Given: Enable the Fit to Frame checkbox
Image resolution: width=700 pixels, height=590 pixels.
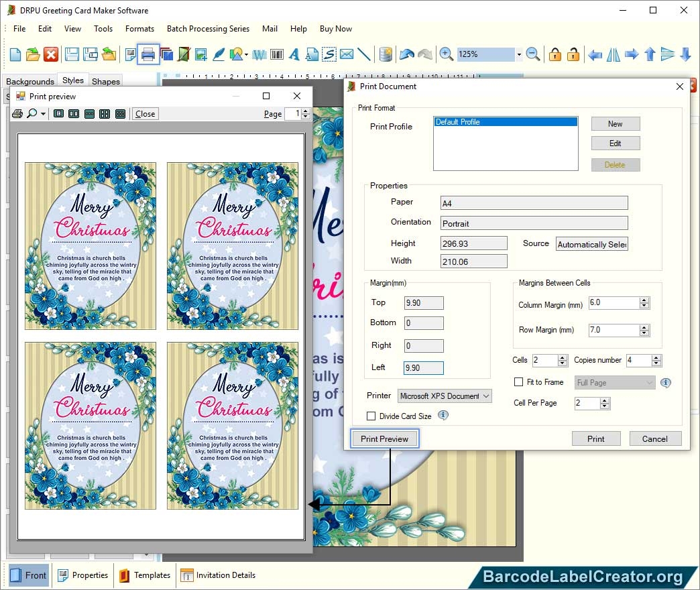Looking at the screenshot, I should 518,382.
